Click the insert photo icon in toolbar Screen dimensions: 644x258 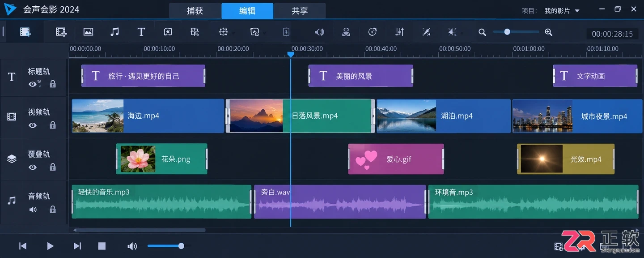(x=88, y=32)
